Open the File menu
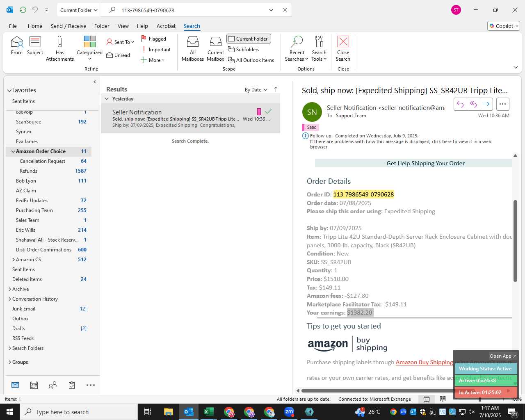Viewport: 525px width, 420px height. tap(13, 26)
